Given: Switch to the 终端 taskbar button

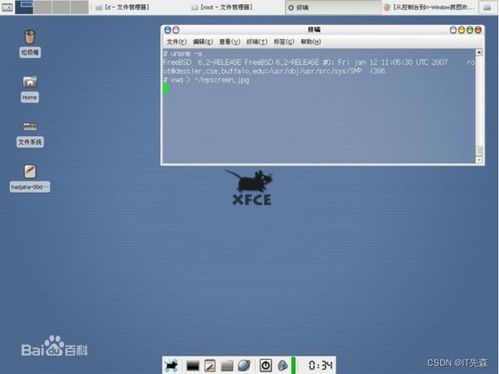Looking at the screenshot, I should 333,7.
